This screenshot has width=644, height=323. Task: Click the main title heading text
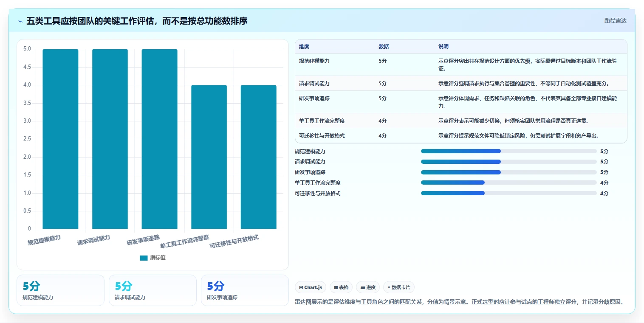137,21
